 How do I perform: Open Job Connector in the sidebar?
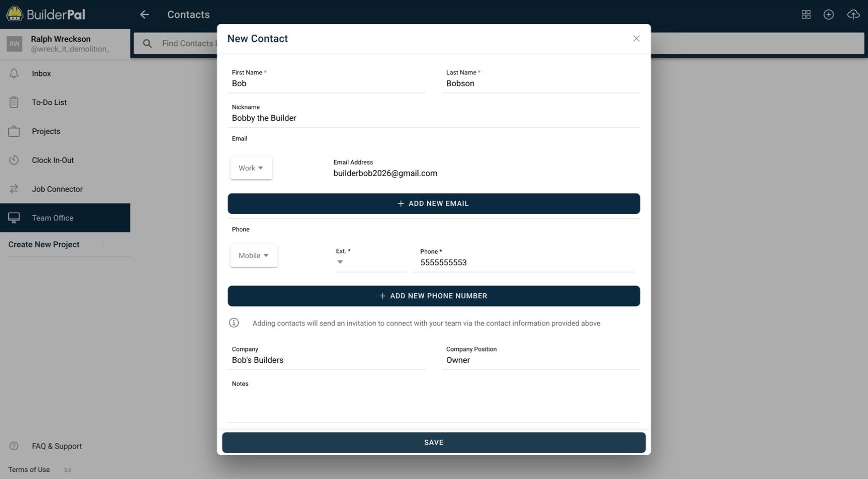pos(65,189)
